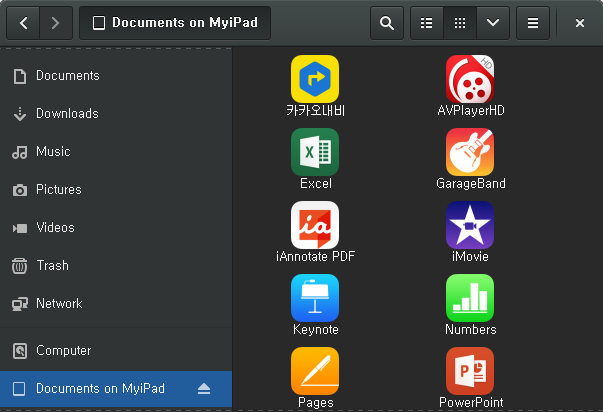Viewport: 603px width, 412px height.
Task: Close the file manager window
Action: point(580,23)
